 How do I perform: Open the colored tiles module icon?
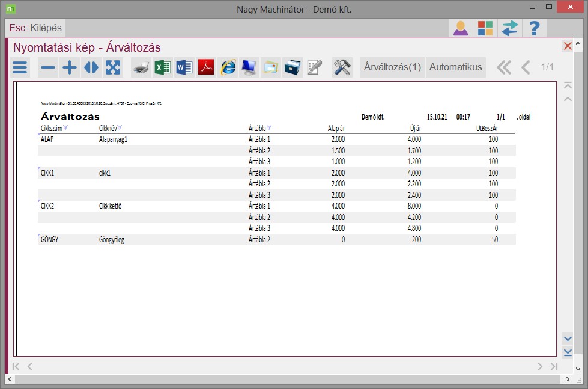485,28
